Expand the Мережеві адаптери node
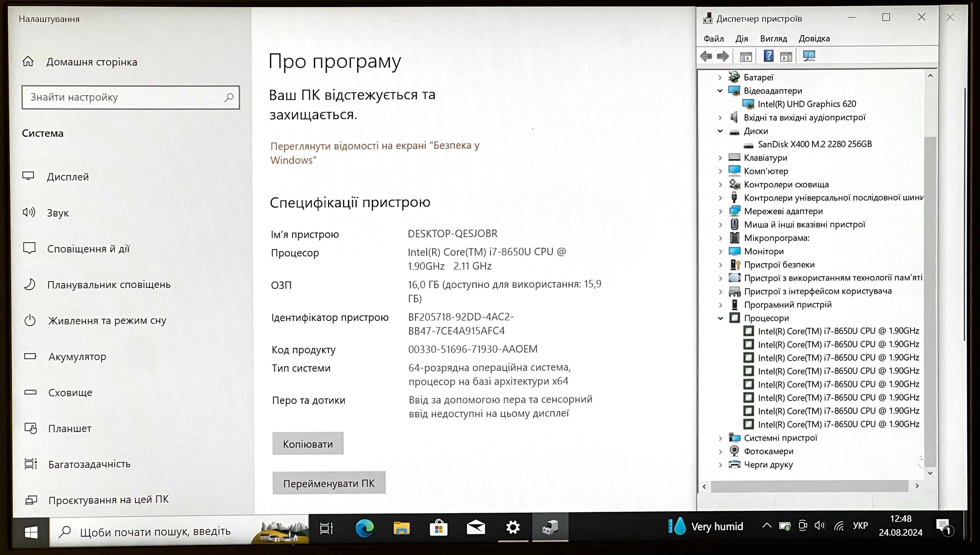 [x=720, y=211]
